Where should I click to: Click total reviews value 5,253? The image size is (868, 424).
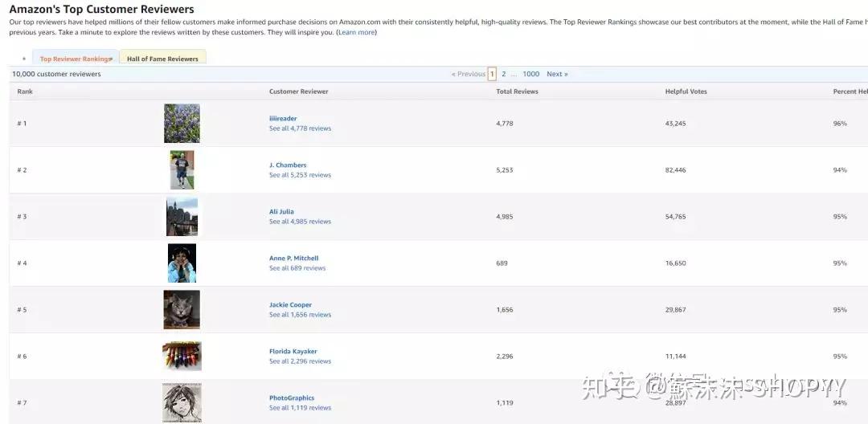[x=505, y=170]
